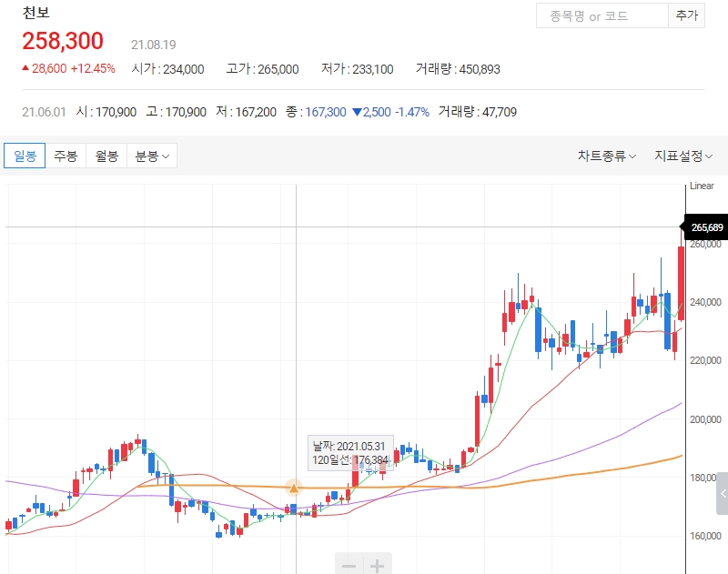The width and height of the screenshot is (728, 574).
Task: Click the 200,000 axis label
Action: 705,419
